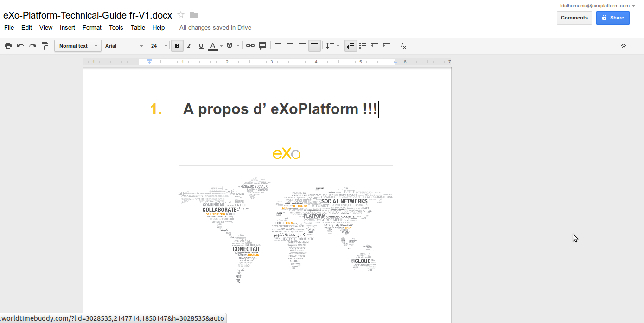Insert a link with the chain icon
The width and height of the screenshot is (644, 323).
250,46
